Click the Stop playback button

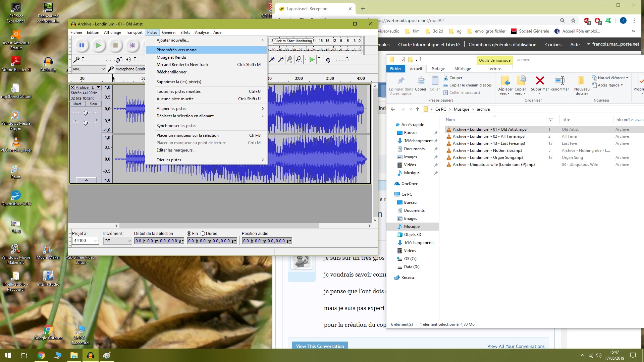(115, 45)
